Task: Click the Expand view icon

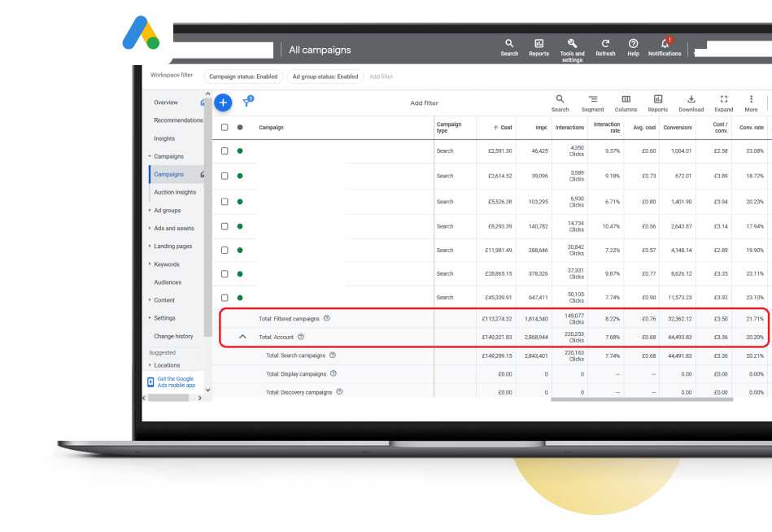Action: (x=723, y=101)
